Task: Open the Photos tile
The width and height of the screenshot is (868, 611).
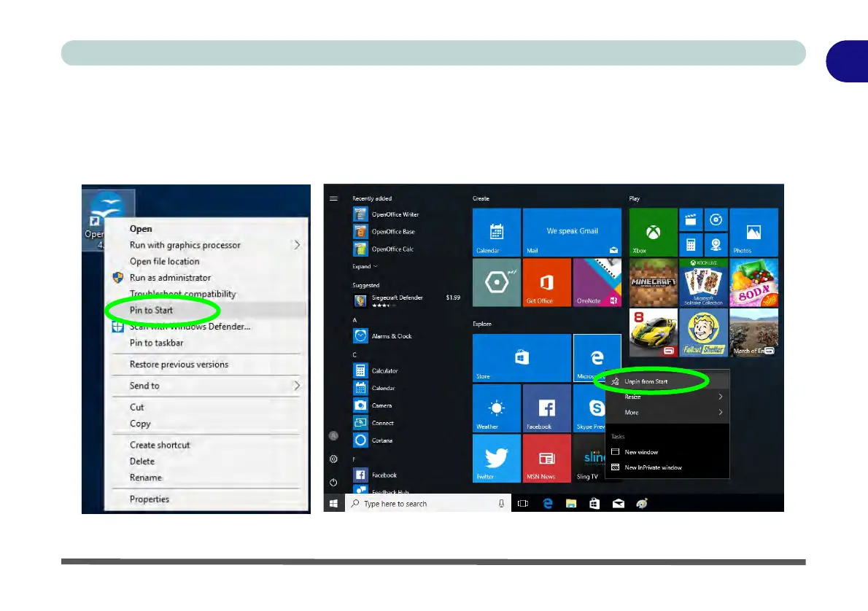Action: 753,232
